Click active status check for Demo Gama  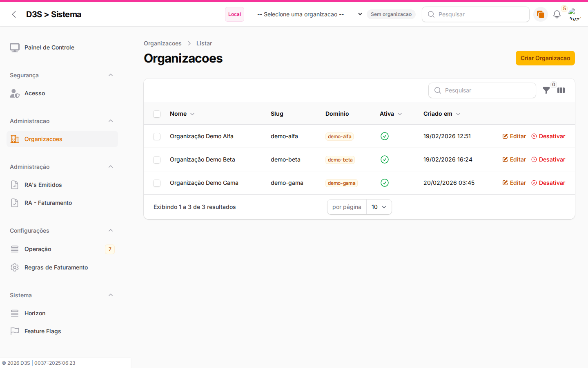(x=385, y=183)
